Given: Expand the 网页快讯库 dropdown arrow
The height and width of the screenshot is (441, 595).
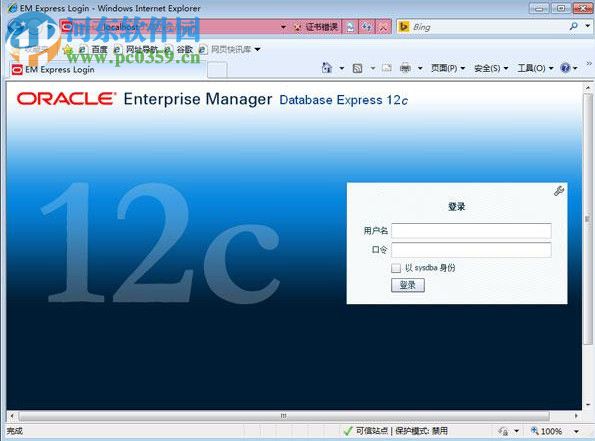Looking at the screenshot, I should 257,49.
